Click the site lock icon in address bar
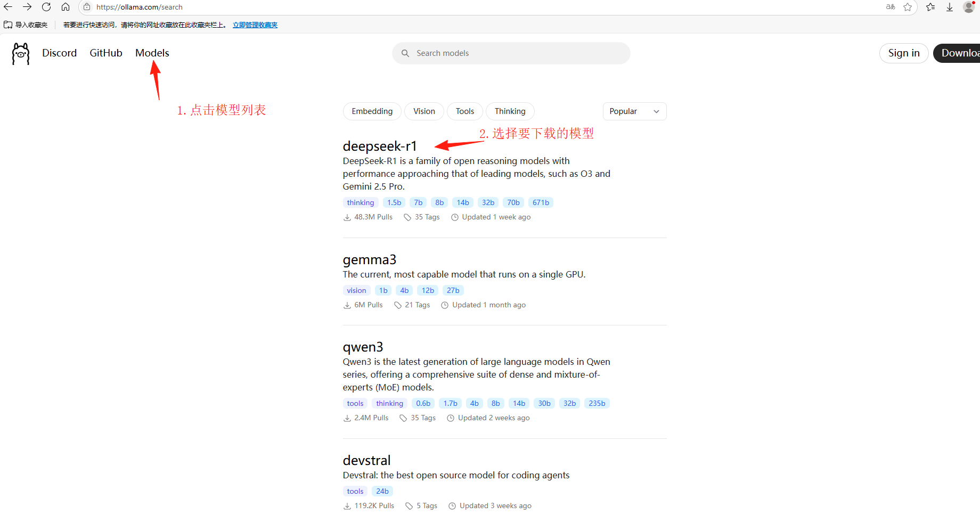 pos(87,7)
